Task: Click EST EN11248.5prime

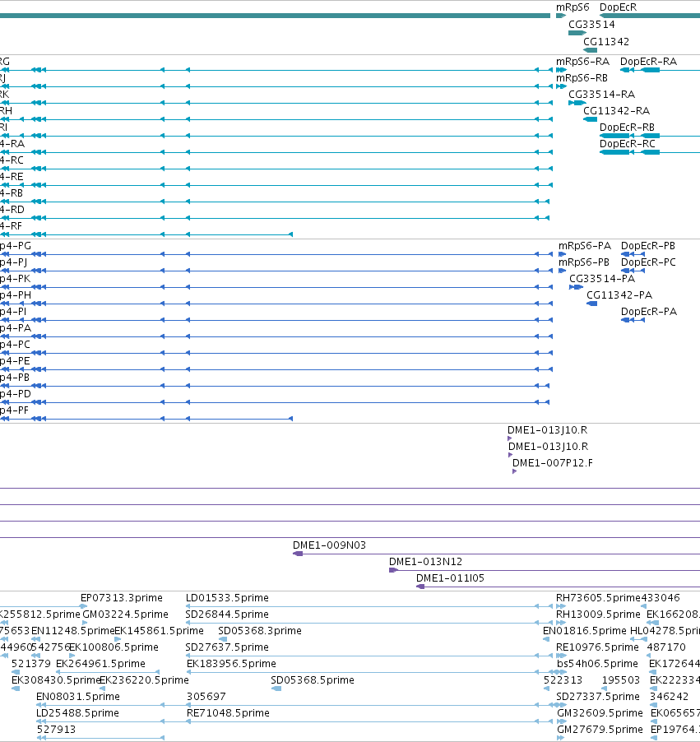Action: [x=73, y=631]
